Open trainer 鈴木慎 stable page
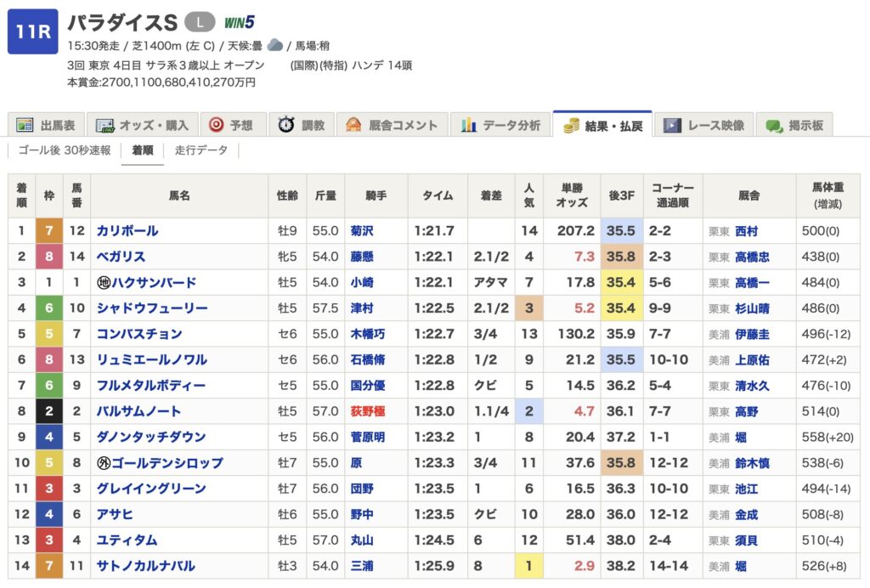Image resolution: width=870 pixels, height=588 pixels. [753, 464]
